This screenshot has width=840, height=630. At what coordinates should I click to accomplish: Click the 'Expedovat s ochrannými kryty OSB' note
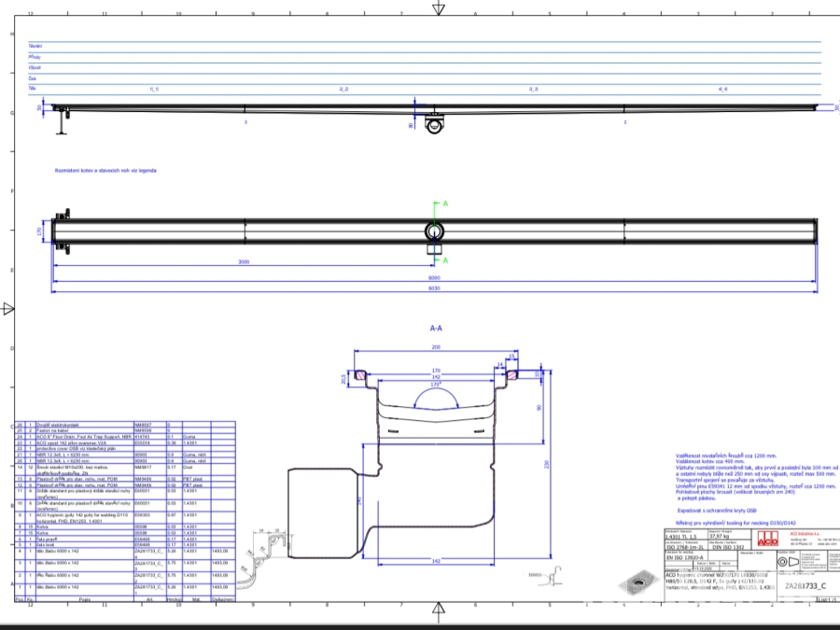coord(715,511)
